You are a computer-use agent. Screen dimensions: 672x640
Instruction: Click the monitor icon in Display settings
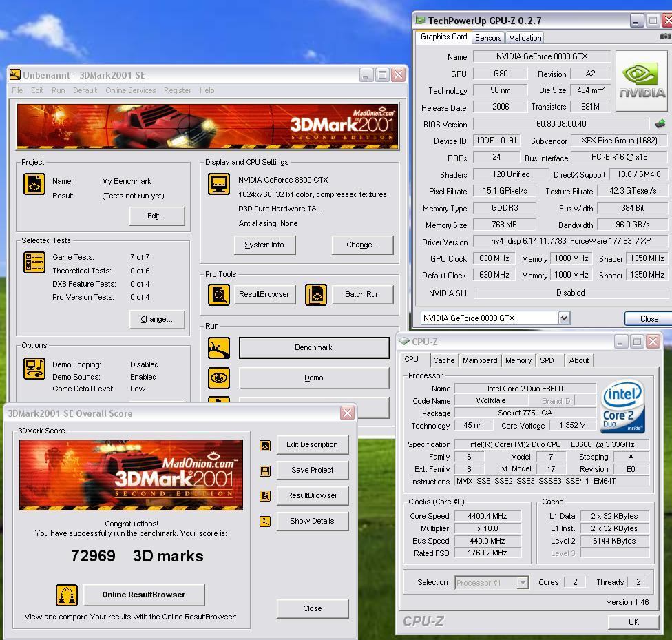pos(219,184)
